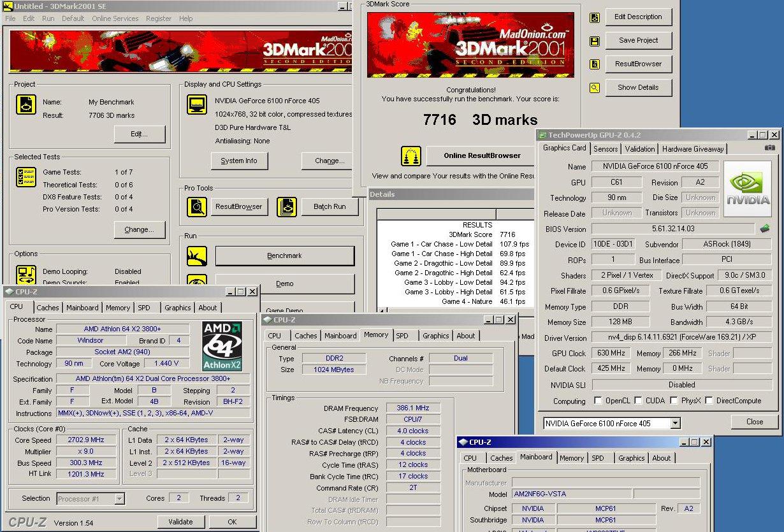784x532 pixels.
Task: Click the Change... button under Selected Tests
Action: [140, 230]
